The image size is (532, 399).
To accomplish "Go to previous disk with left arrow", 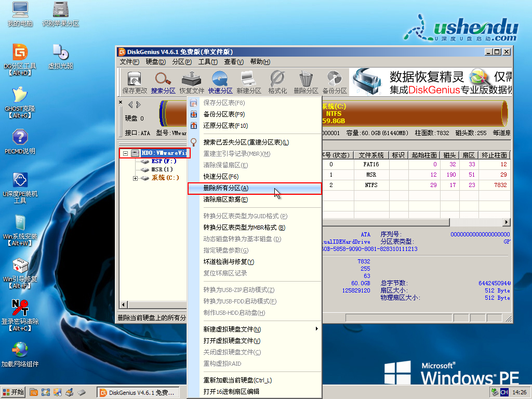I will [130, 104].
